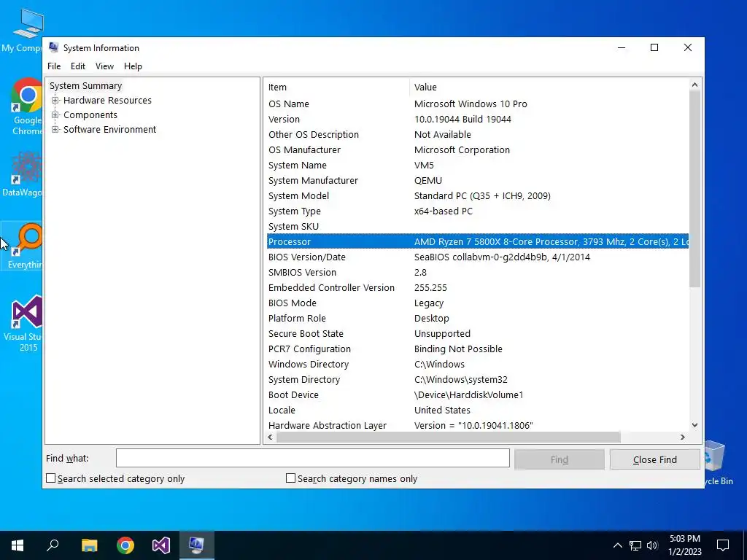Select the Locale row

click(477, 410)
